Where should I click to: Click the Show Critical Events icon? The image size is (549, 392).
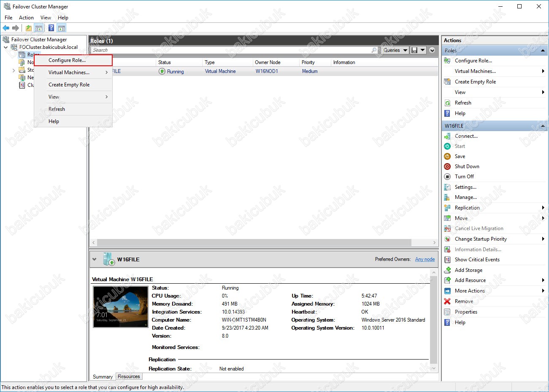[x=447, y=260]
